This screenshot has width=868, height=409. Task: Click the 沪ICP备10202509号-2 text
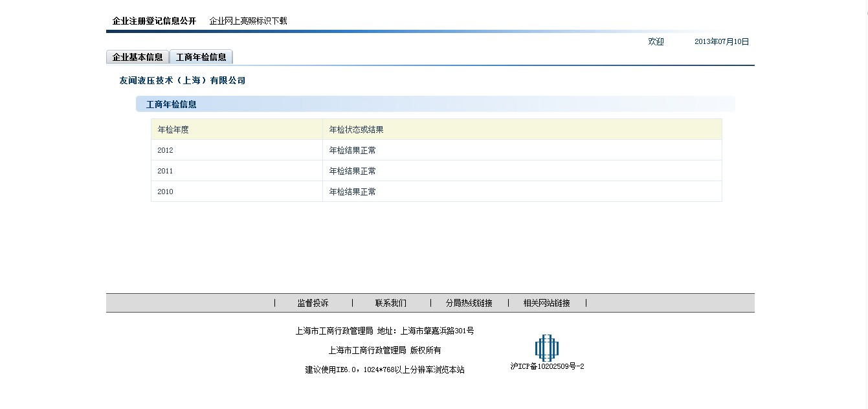coord(547,366)
